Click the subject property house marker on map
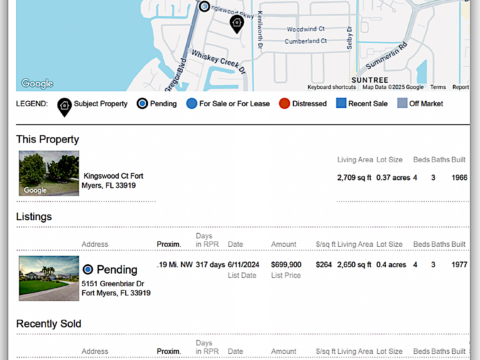 (x=237, y=23)
